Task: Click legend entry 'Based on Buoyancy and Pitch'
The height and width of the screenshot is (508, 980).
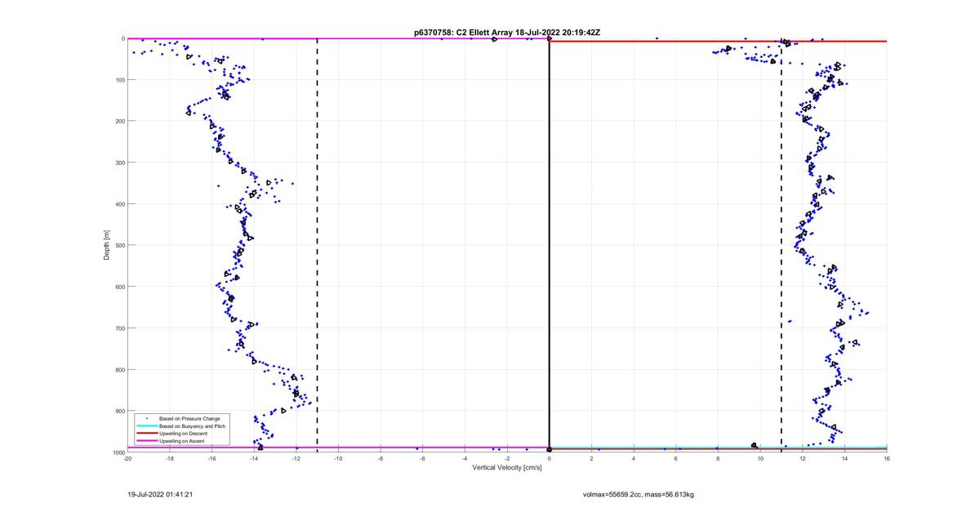Action: click(192, 426)
